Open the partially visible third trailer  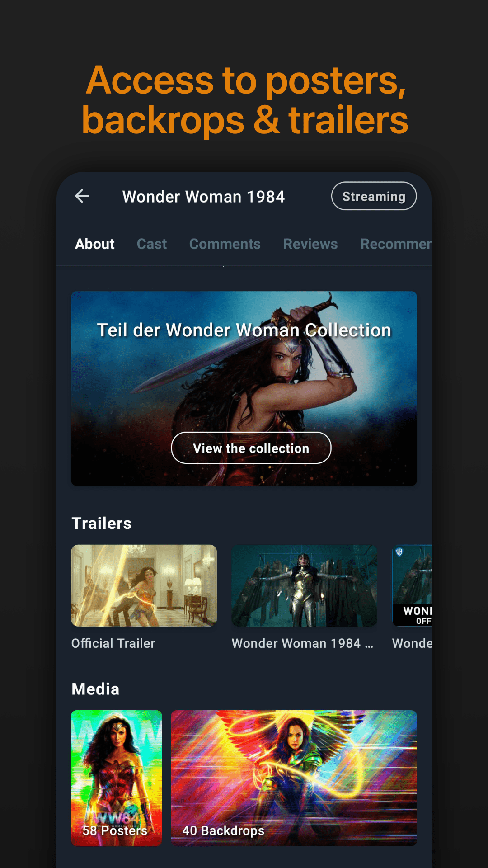pos(412,585)
